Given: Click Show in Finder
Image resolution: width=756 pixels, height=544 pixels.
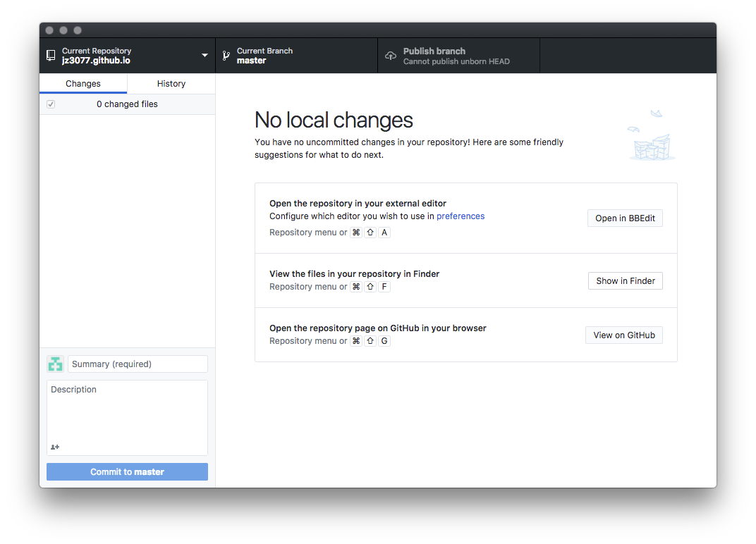Looking at the screenshot, I should pyautogui.click(x=625, y=280).
